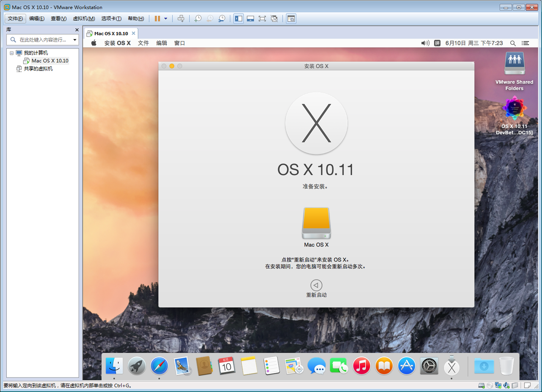
Task: Select the 我的计算机 tree entry
Action: 32,53
